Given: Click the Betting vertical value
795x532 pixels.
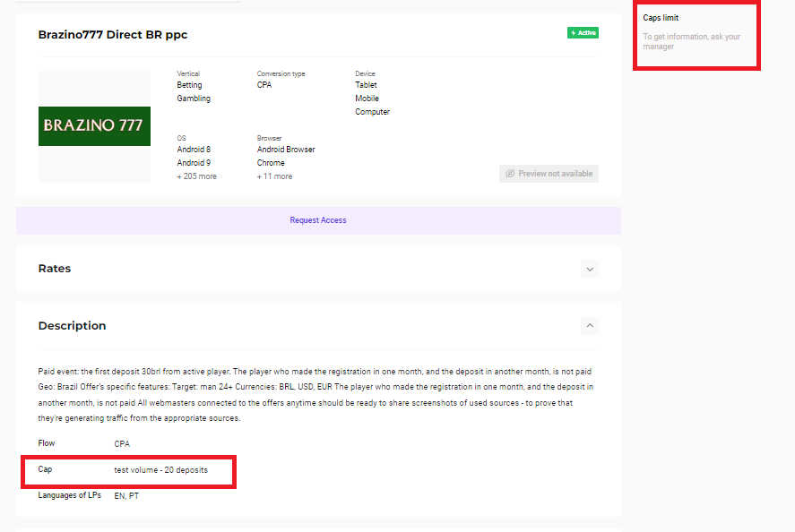Looking at the screenshot, I should point(189,86).
